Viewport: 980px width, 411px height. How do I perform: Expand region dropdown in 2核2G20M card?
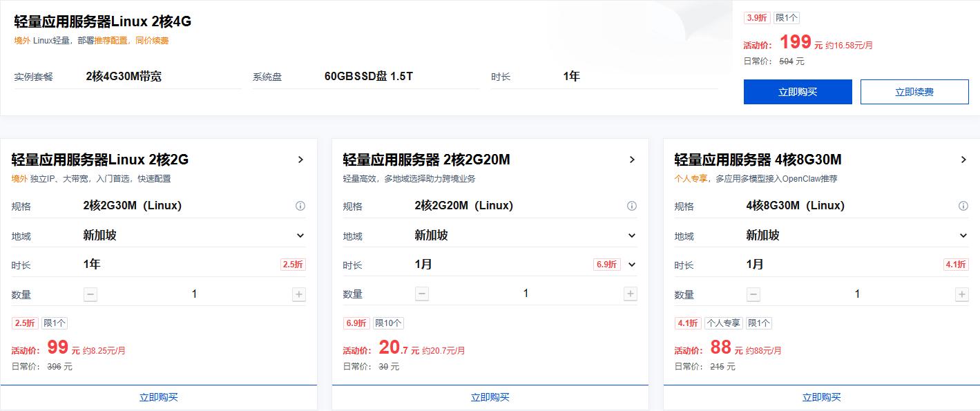(632, 236)
